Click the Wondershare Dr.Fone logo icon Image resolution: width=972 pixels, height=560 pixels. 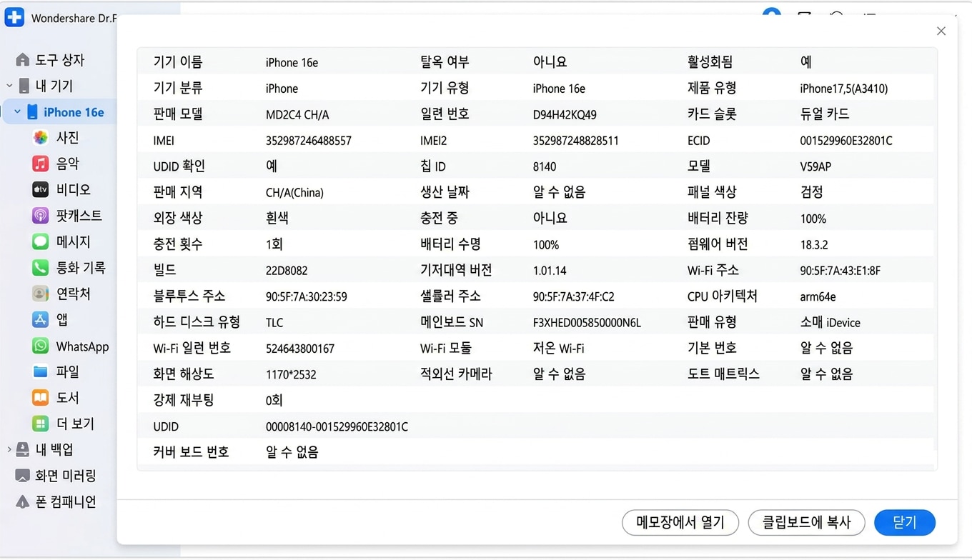tap(14, 17)
